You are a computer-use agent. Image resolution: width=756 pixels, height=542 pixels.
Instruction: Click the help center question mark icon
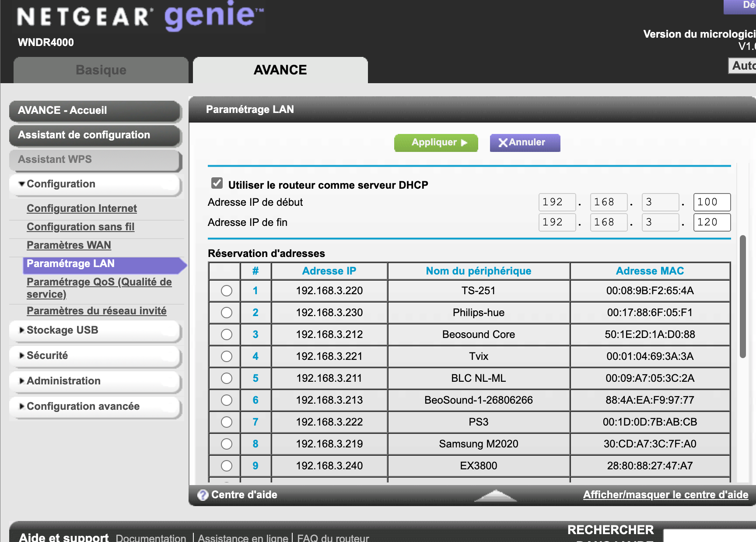[x=203, y=495]
